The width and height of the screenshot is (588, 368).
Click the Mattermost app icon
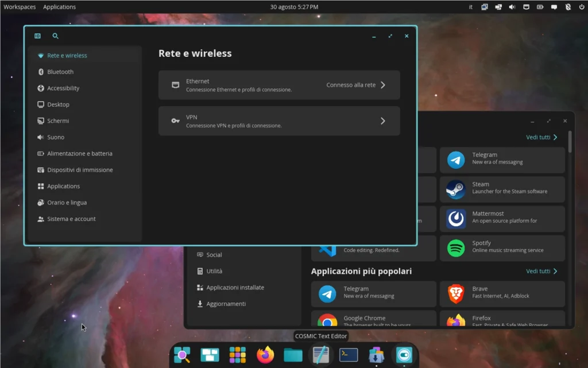[x=456, y=218]
